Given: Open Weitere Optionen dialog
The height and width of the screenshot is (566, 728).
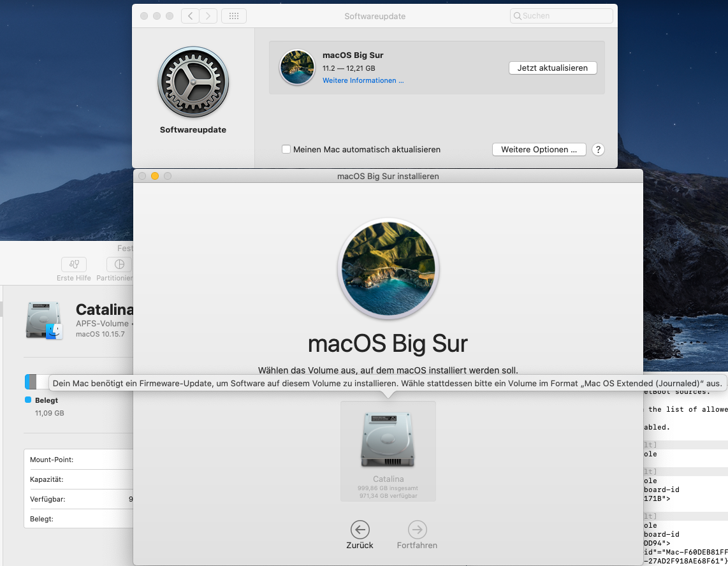Looking at the screenshot, I should pos(539,150).
